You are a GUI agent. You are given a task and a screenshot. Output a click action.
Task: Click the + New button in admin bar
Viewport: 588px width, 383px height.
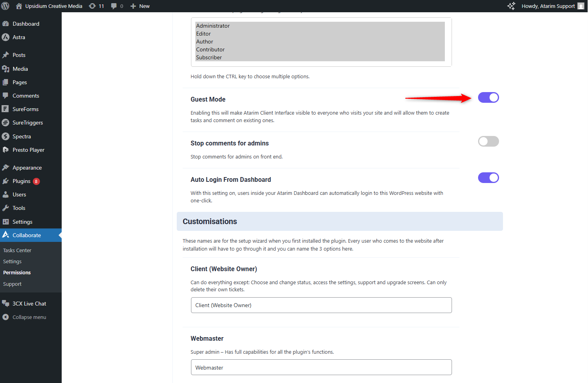[140, 6]
